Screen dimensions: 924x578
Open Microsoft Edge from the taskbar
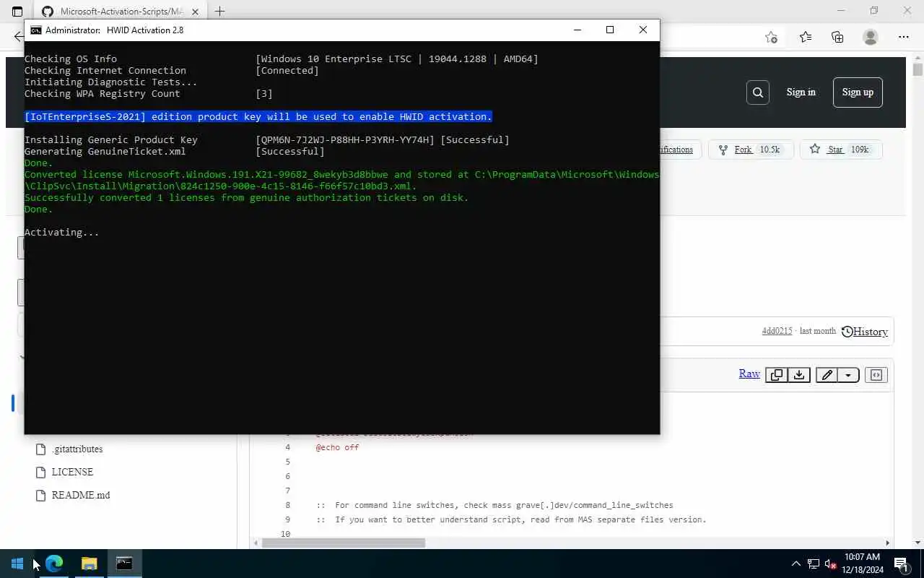[x=54, y=564]
